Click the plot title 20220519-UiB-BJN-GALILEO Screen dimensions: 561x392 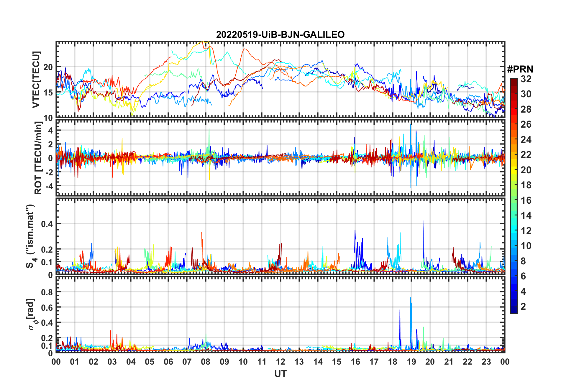280,34
